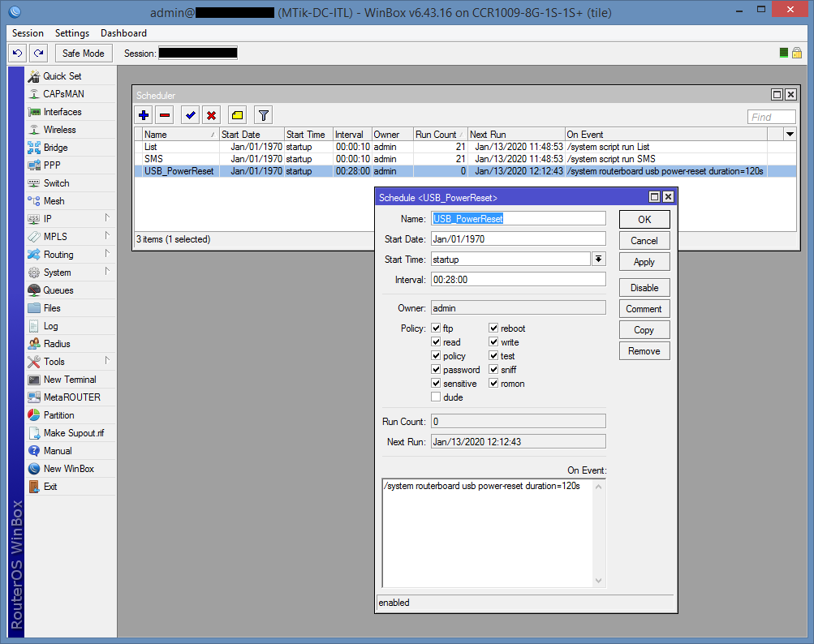The image size is (814, 644).
Task: Click the red minus Remove icon
Action: tap(165, 115)
